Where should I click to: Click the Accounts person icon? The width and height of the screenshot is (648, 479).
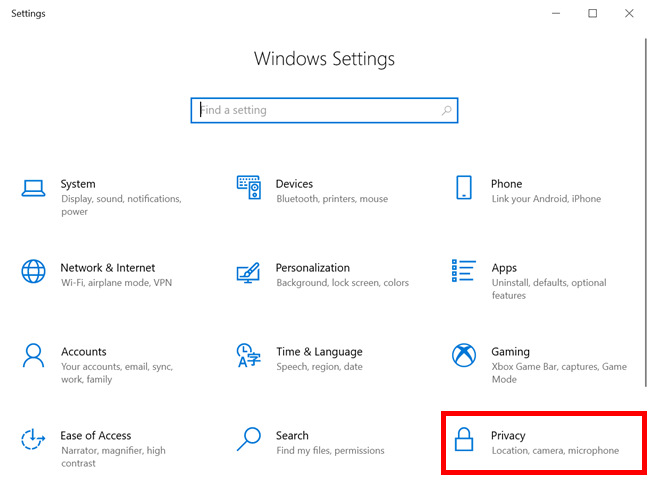click(x=33, y=355)
